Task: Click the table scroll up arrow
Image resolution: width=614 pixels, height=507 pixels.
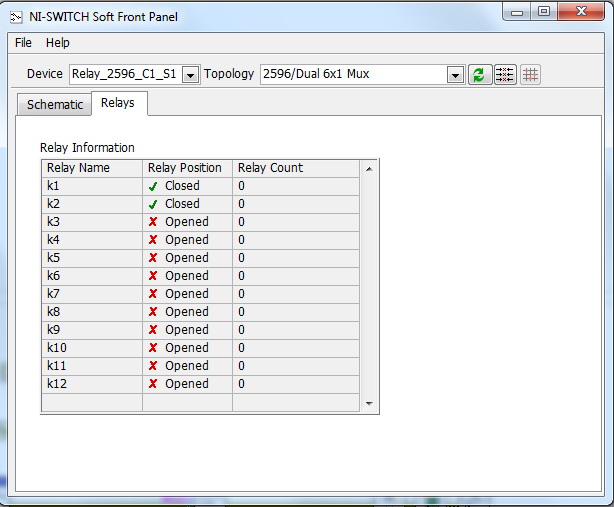Action: (x=369, y=169)
